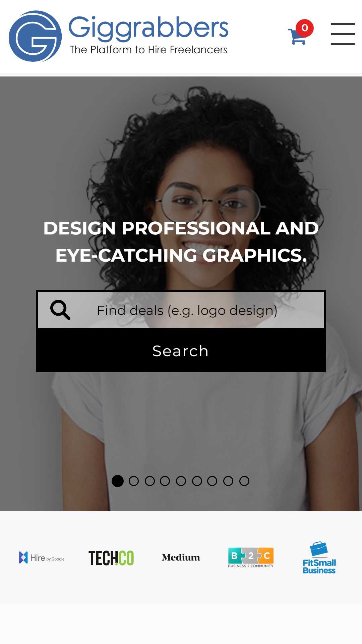Select the first carousel slide dot
The image size is (362, 644).
click(x=118, y=481)
